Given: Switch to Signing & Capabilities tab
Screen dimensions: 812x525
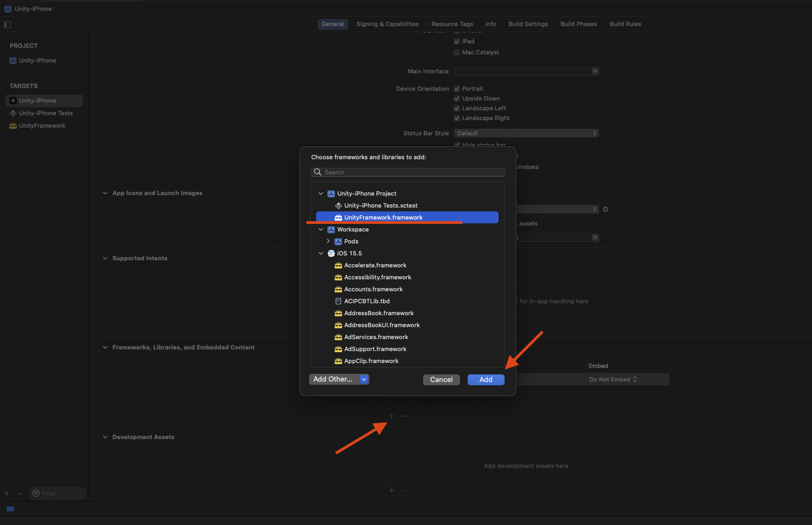Looking at the screenshot, I should click(x=387, y=24).
